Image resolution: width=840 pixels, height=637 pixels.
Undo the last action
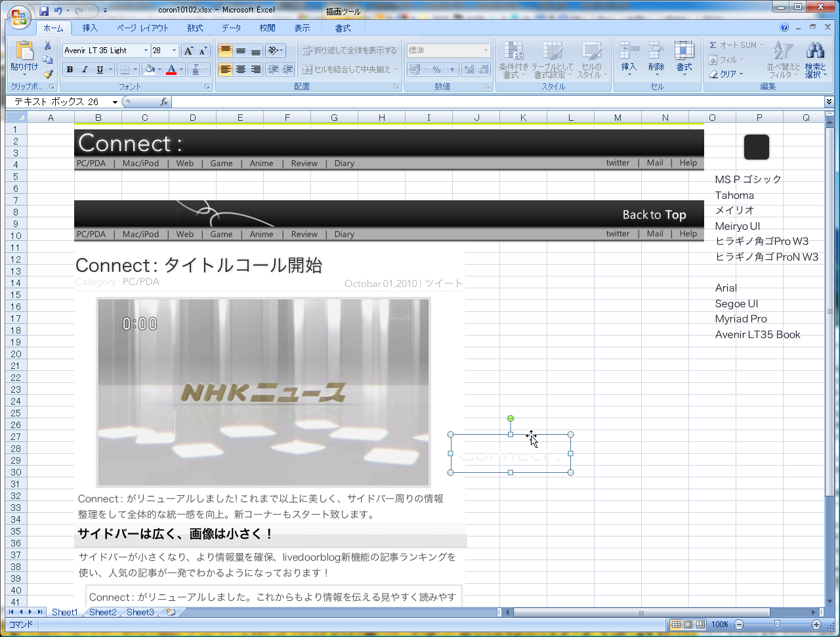(x=58, y=11)
